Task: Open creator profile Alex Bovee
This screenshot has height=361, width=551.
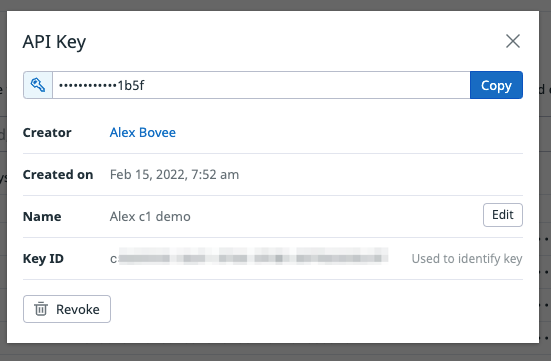Action: click(x=143, y=133)
